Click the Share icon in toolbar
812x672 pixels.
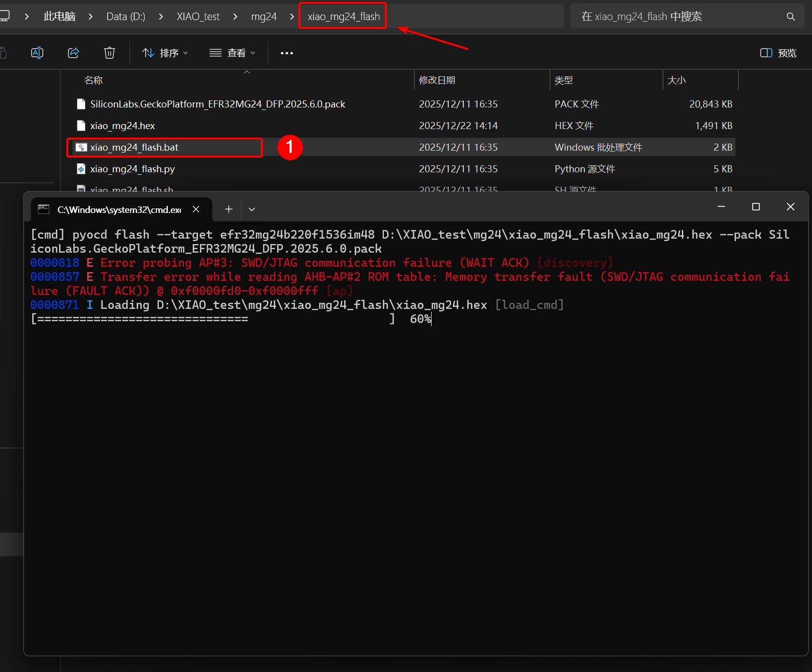[x=73, y=53]
